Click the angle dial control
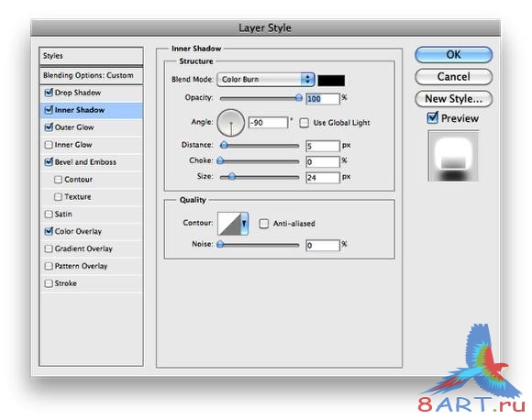 tap(231, 123)
